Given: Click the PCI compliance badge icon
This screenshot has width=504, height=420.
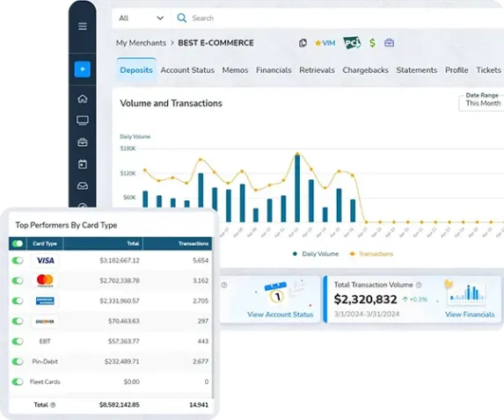Looking at the screenshot, I should pos(352,43).
